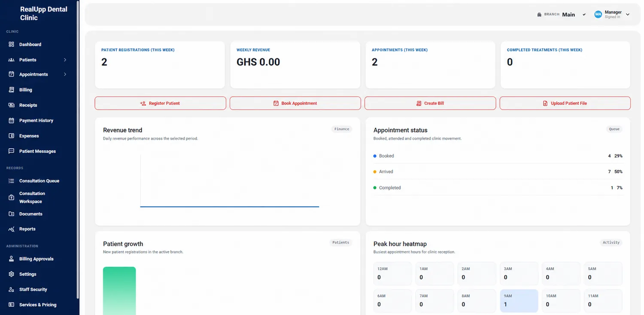Click the Queue tag on Appointment status
Screen dimensions: 644x315
pyautogui.click(x=614, y=129)
